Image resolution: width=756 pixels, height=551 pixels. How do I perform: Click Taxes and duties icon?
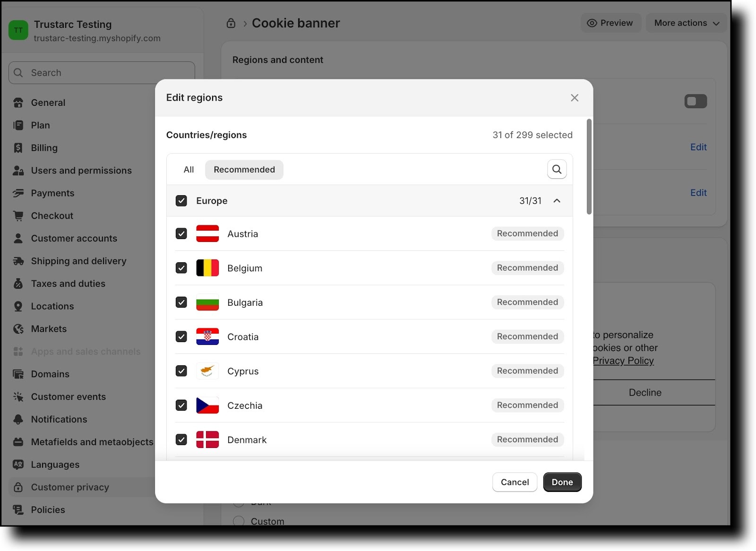pos(18,284)
